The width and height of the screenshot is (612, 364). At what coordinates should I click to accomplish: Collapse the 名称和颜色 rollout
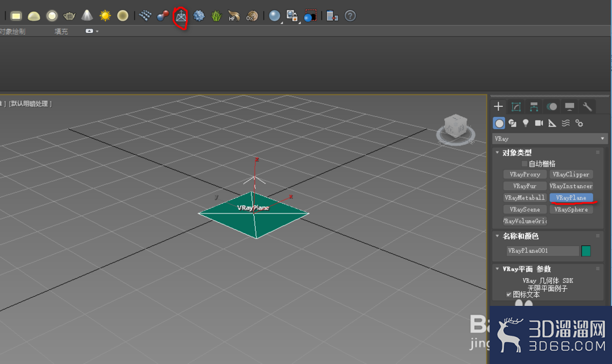498,236
